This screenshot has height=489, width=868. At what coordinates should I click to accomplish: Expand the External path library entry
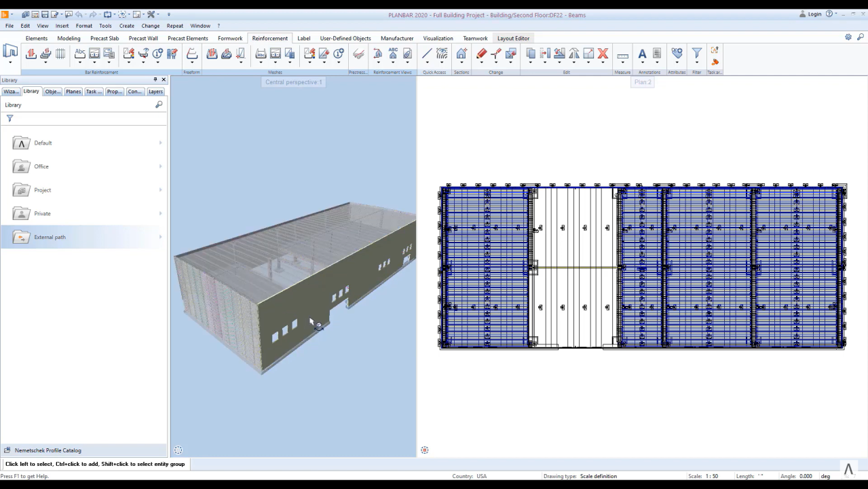point(159,237)
